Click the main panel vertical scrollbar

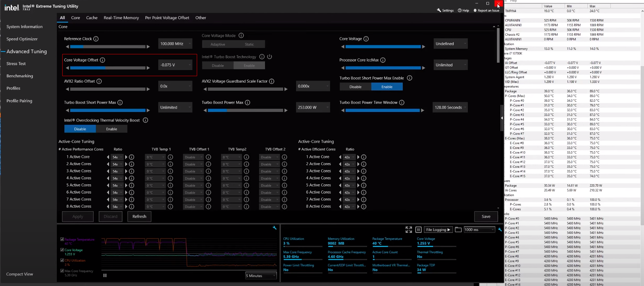point(498,45)
